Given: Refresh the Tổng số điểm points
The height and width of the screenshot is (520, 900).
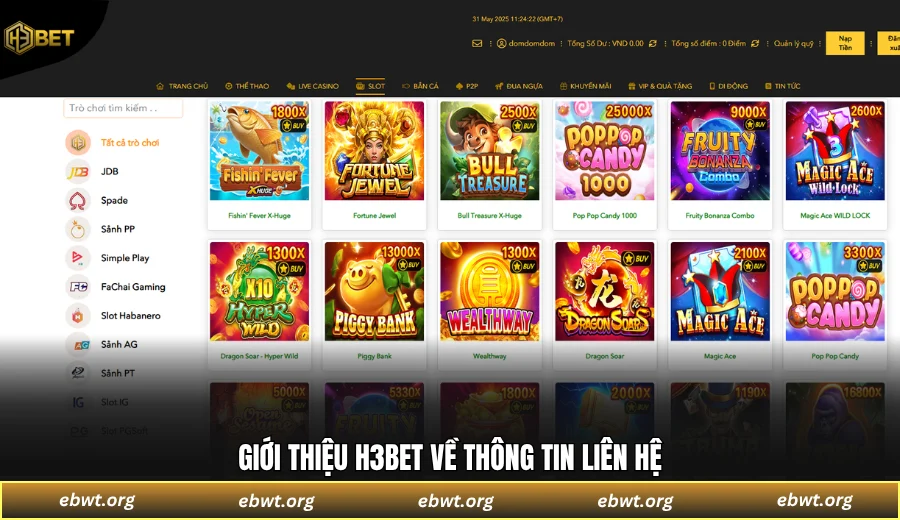Looking at the screenshot, I should tap(755, 44).
